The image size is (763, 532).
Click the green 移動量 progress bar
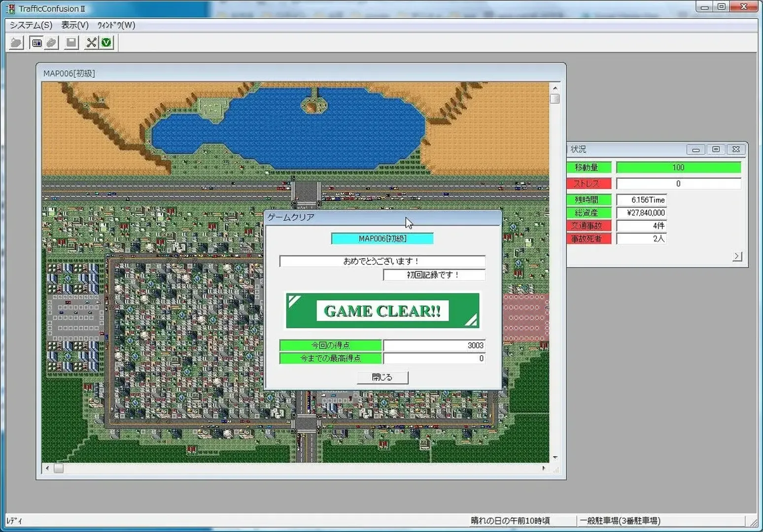(678, 167)
